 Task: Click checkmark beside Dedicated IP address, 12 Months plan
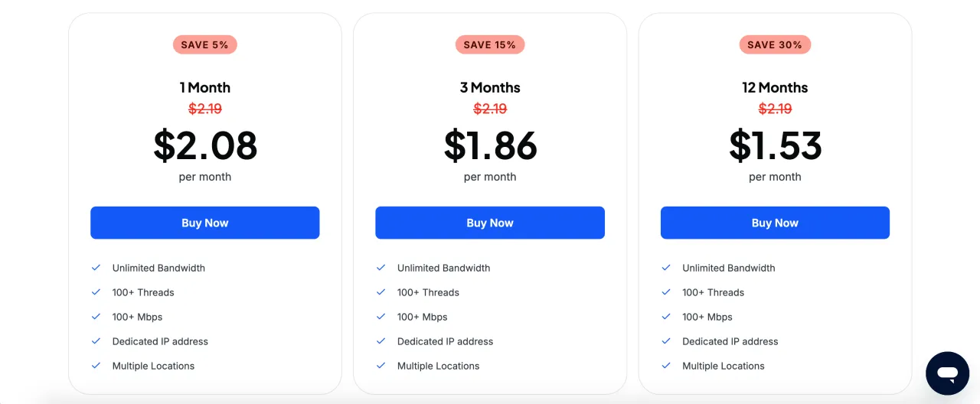point(666,341)
